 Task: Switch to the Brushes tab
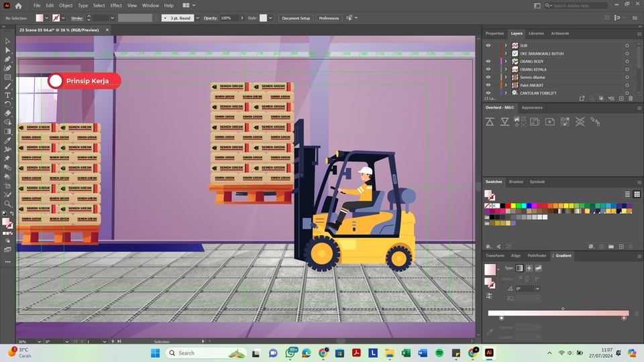click(x=516, y=182)
